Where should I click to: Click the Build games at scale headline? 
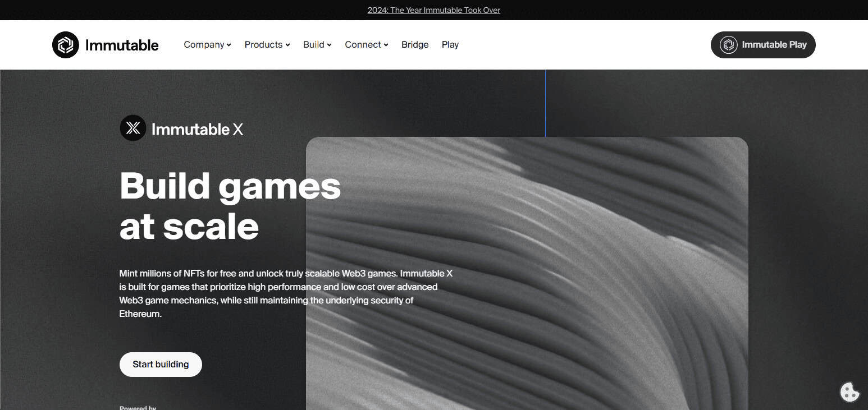coord(230,205)
